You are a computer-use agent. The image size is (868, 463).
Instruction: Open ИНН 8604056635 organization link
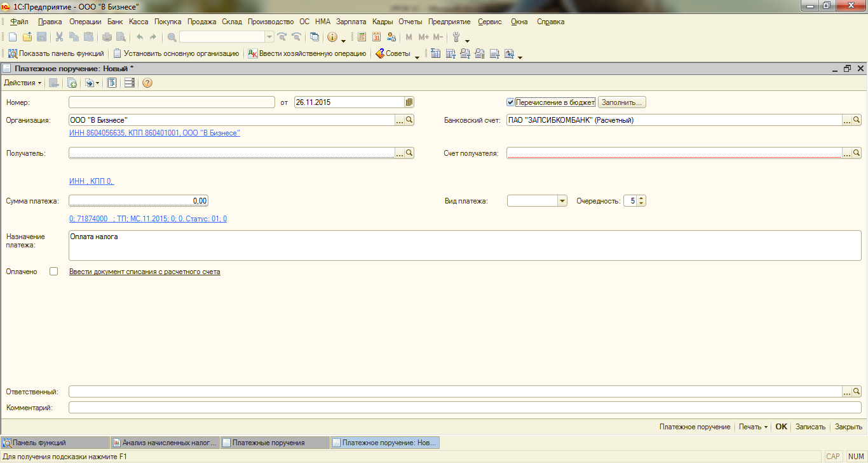pos(154,133)
